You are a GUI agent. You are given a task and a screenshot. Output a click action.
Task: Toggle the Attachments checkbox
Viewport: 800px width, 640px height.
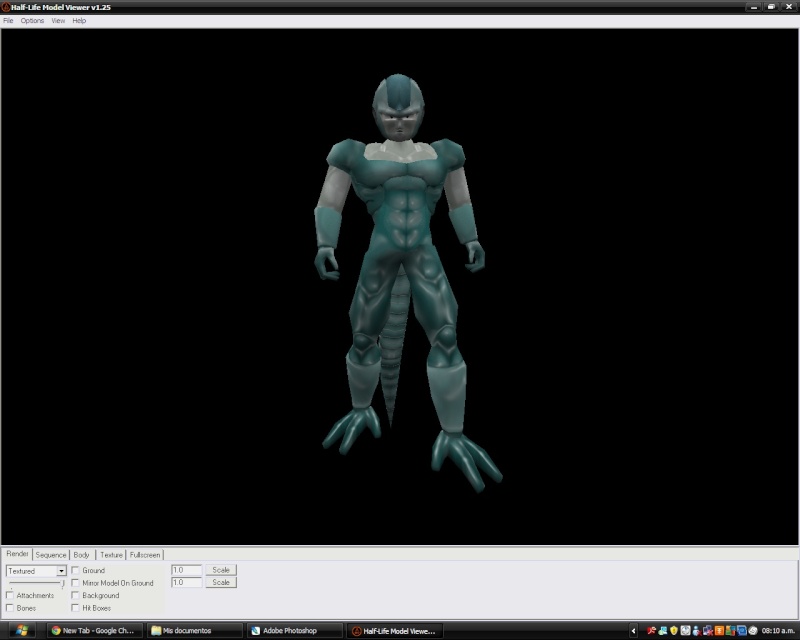(10, 595)
